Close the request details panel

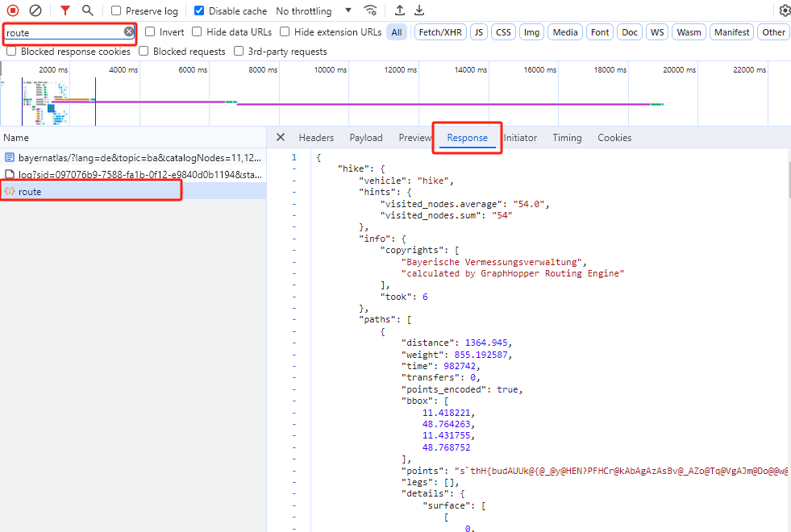[x=281, y=137]
